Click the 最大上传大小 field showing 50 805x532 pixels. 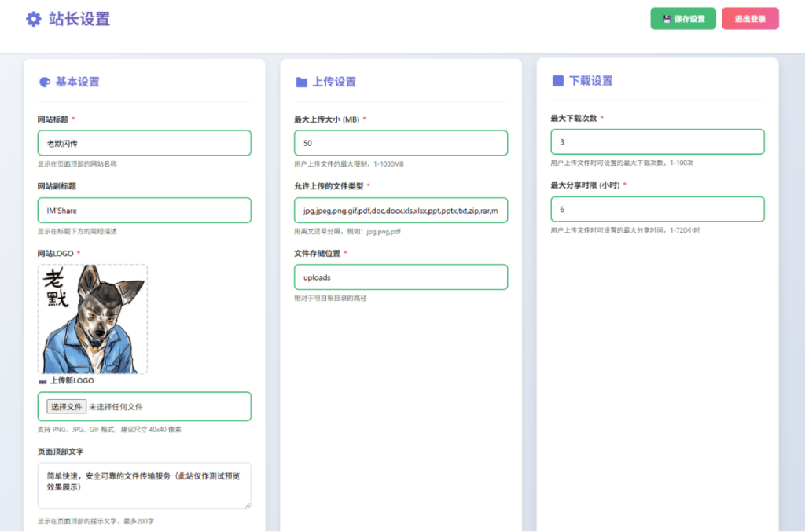401,142
